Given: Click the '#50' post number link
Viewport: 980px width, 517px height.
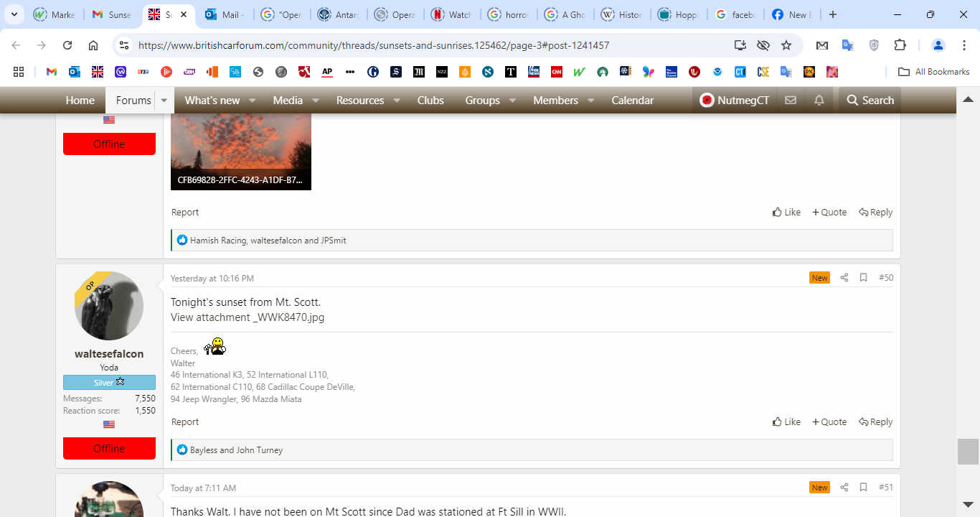Looking at the screenshot, I should click(886, 278).
